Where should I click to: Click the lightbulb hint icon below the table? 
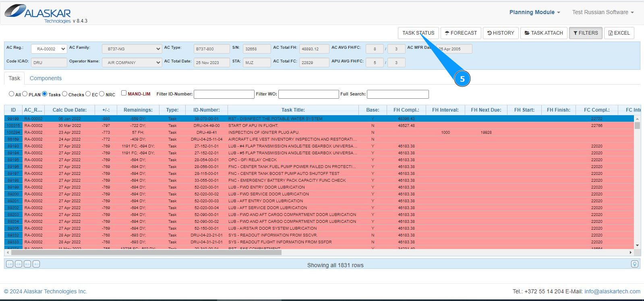coord(634,264)
